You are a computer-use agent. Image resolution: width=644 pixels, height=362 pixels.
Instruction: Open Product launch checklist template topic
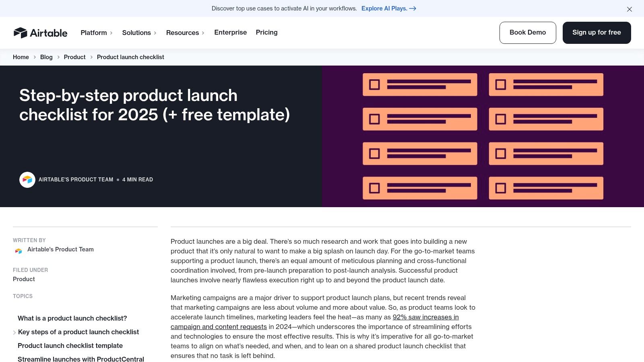70,346
